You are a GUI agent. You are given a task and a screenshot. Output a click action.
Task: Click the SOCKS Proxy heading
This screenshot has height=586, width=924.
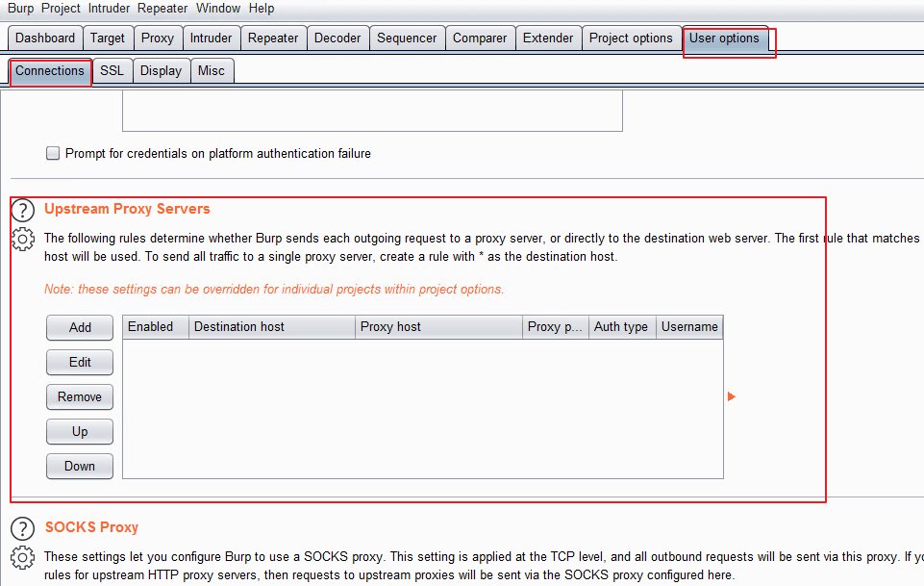click(91, 527)
